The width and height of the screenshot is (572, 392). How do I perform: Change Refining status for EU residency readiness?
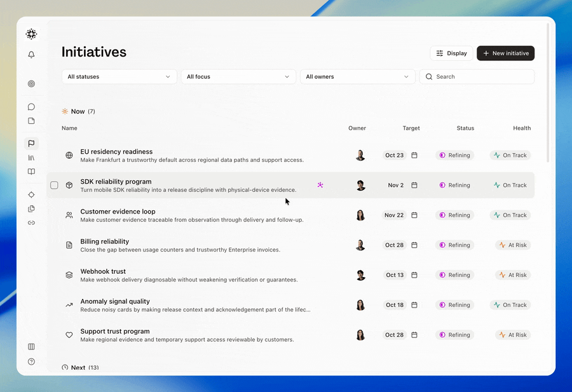(x=455, y=156)
